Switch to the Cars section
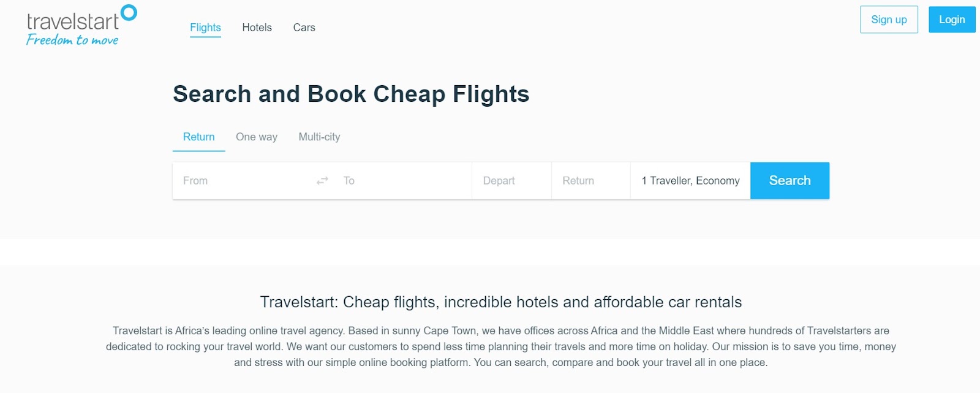This screenshot has width=980, height=393. pyautogui.click(x=304, y=28)
